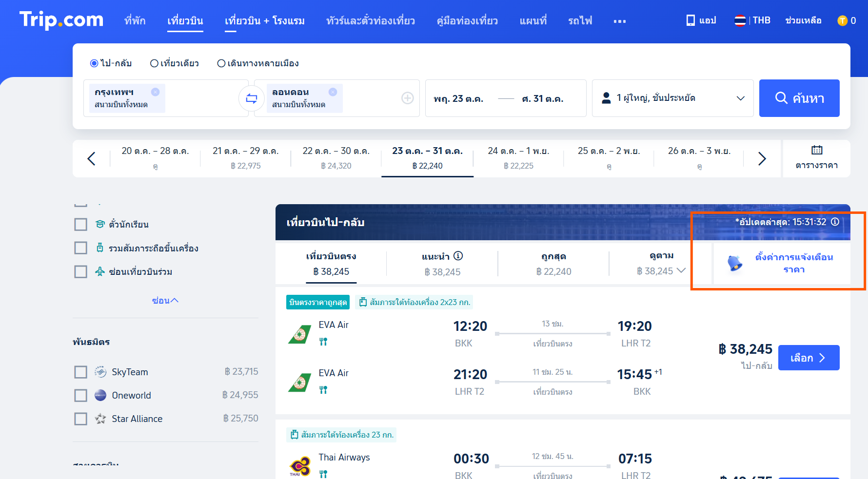Open the ที่พัก hotels tab

[135, 20]
